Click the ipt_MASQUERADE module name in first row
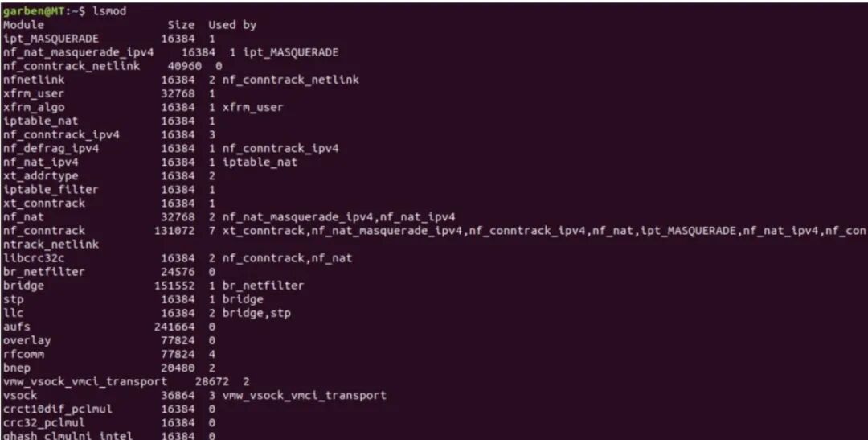868x440 pixels. click(51, 39)
